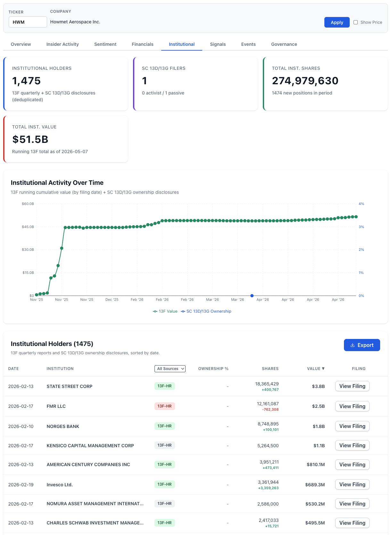Click the 2026-02-19 date cell
The height and width of the screenshot is (535, 392).
coord(21,485)
